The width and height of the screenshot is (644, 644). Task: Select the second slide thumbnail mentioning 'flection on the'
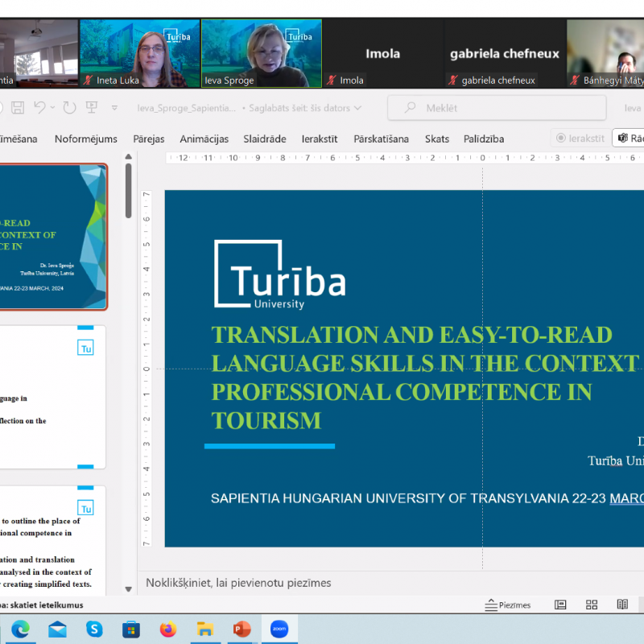52,397
